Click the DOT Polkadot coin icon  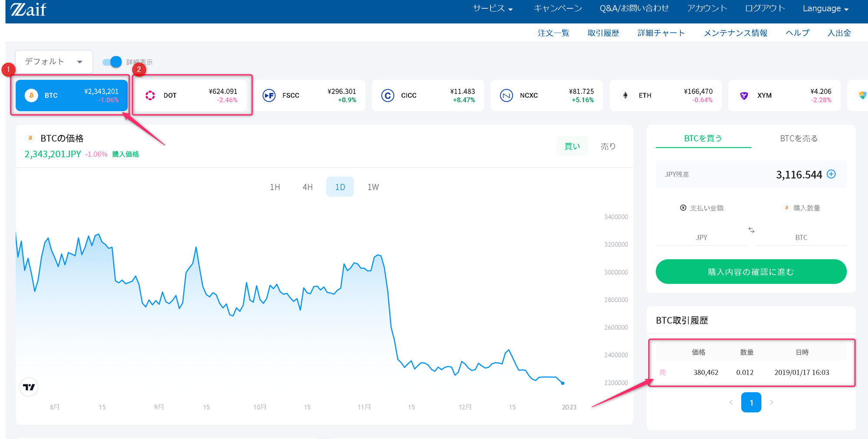150,96
